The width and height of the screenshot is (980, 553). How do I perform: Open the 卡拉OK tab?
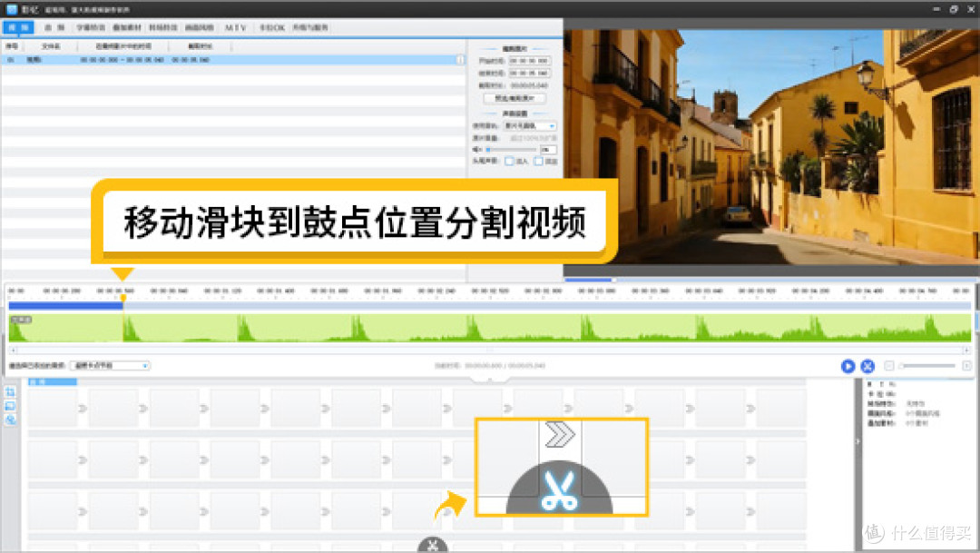pos(272,27)
